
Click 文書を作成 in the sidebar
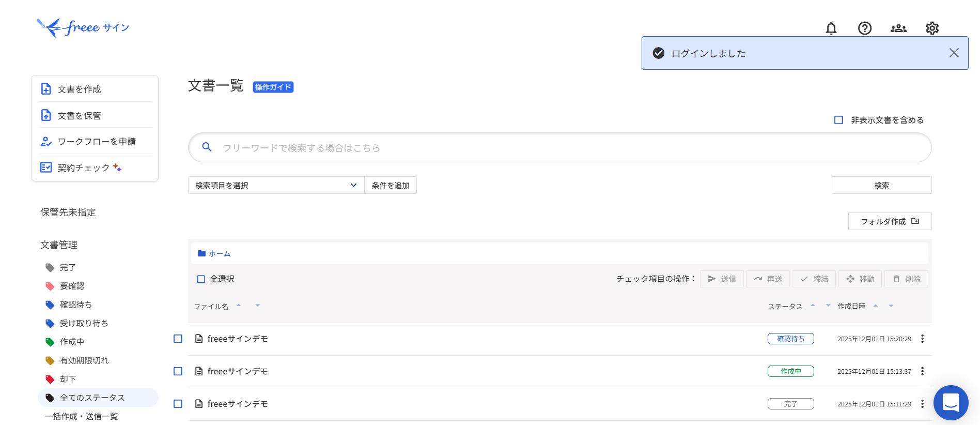pos(95,89)
